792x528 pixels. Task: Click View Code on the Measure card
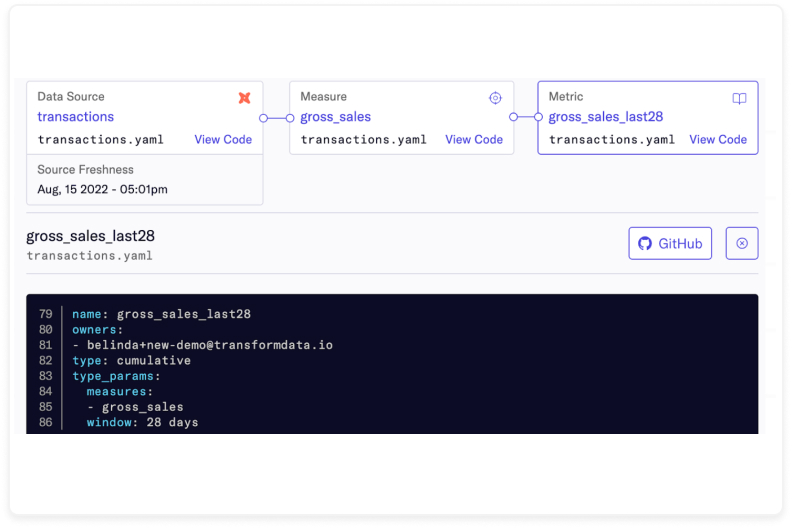click(x=474, y=139)
